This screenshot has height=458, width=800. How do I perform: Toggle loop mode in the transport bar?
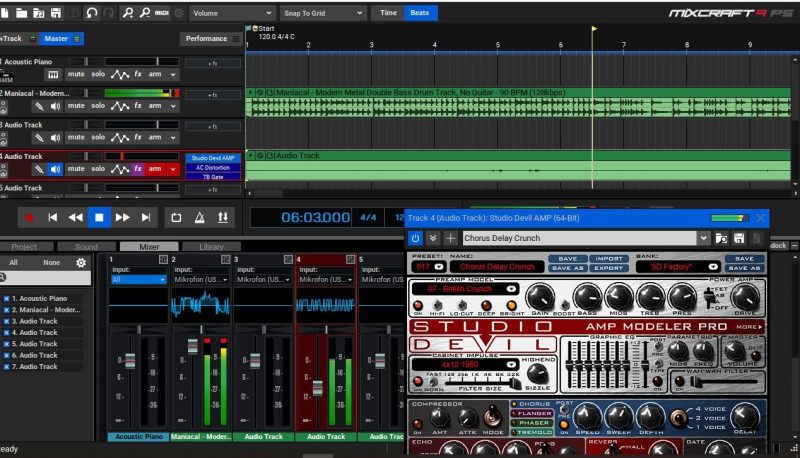[x=176, y=218]
